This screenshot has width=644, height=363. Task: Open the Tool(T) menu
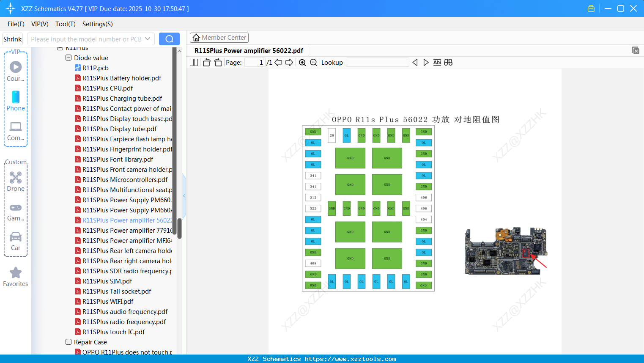pyautogui.click(x=65, y=24)
